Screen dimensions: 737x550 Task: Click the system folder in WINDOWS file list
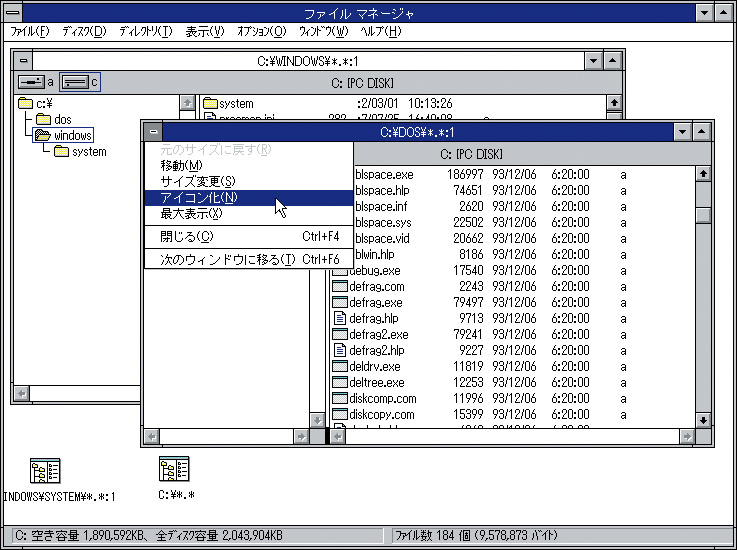pyautogui.click(x=229, y=103)
